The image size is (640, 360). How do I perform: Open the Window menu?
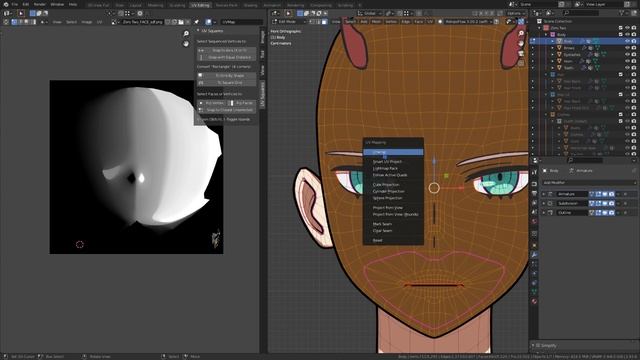57,4
